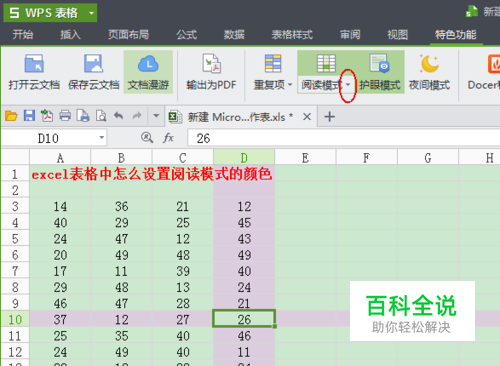500x366 pixels.
Task: Open the 打开云文档 cloud document icon
Action: point(34,64)
